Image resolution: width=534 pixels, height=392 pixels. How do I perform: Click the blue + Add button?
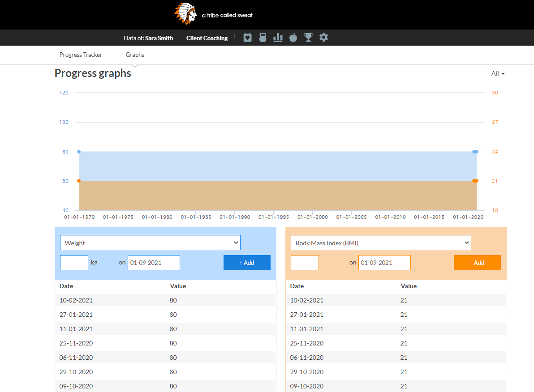tap(247, 263)
